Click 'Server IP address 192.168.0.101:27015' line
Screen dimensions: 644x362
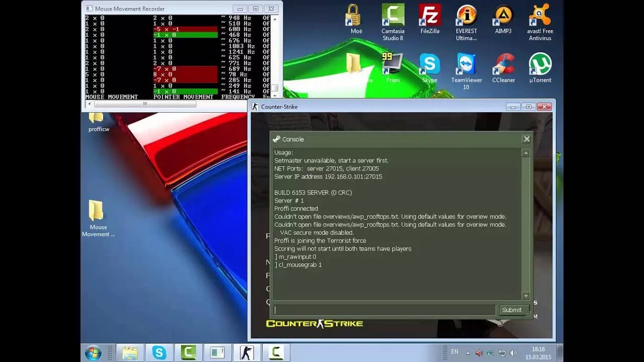(x=328, y=176)
